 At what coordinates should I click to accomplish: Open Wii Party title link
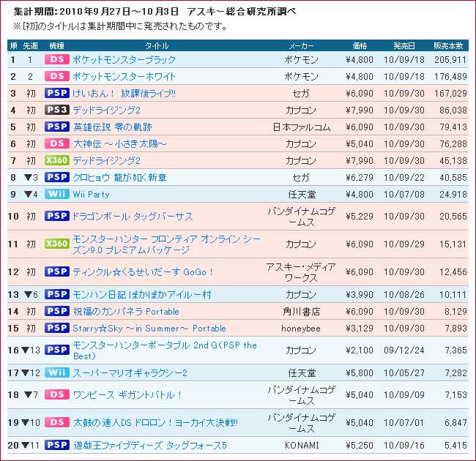click(91, 194)
